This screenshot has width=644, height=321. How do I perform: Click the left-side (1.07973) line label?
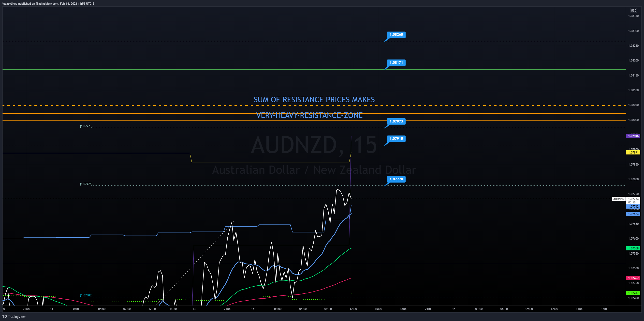[x=86, y=126]
